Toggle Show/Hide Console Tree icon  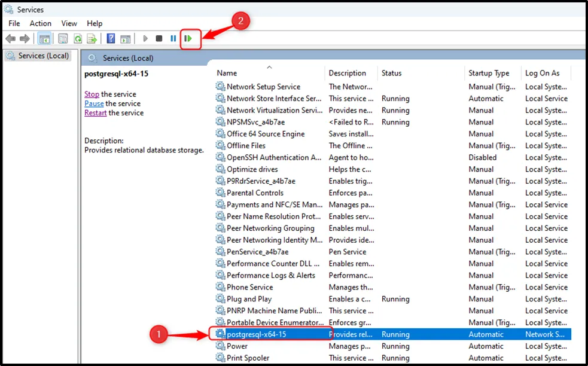(x=44, y=38)
